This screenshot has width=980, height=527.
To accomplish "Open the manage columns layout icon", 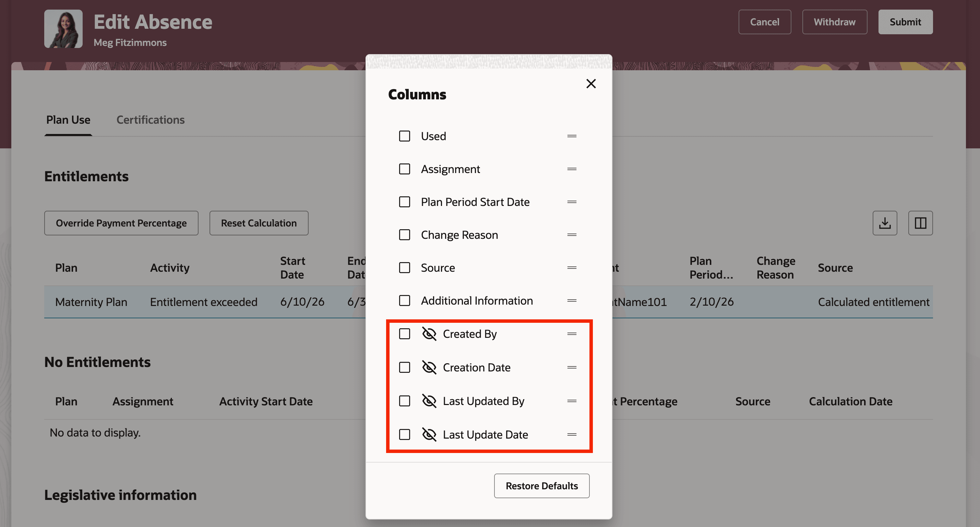I will coord(920,223).
